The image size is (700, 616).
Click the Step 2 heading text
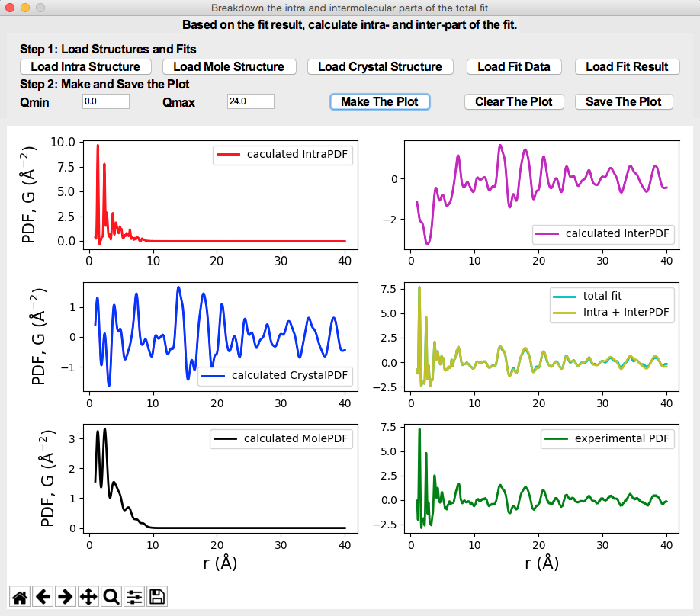(x=104, y=85)
